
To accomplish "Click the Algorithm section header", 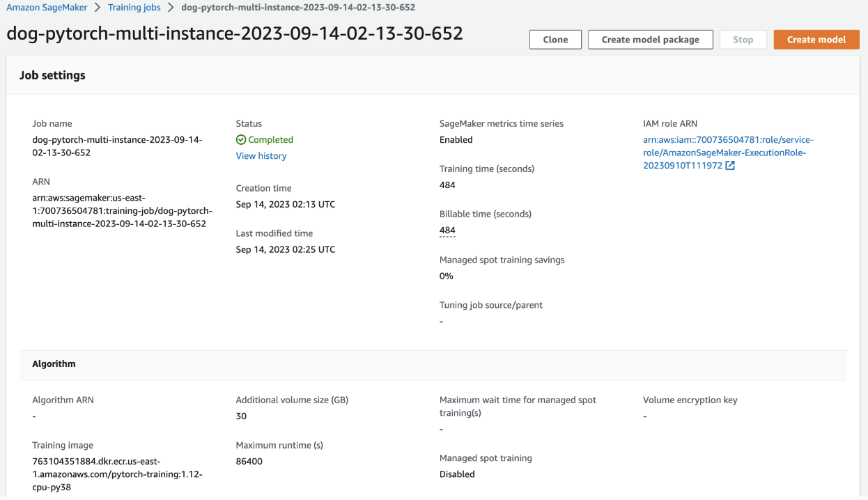I will point(54,364).
